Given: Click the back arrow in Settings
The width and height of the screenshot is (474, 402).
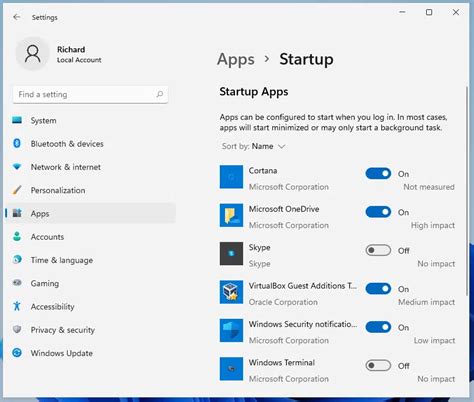Looking at the screenshot, I should tap(16, 17).
